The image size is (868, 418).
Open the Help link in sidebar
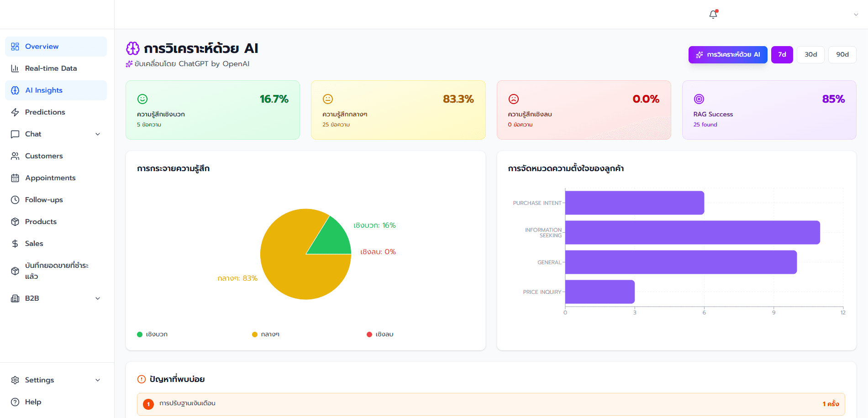pos(56,402)
